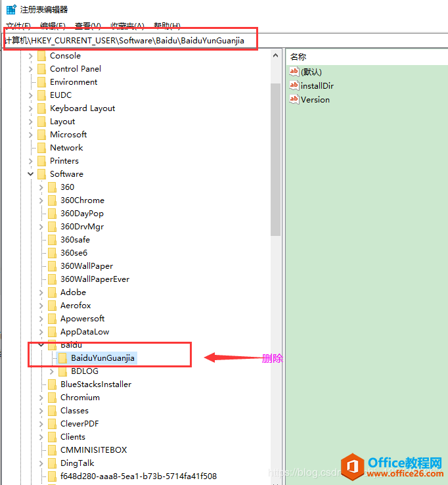The image size is (448, 485).
Task: Expand the 360 key
Action: pyautogui.click(x=41, y=187)
